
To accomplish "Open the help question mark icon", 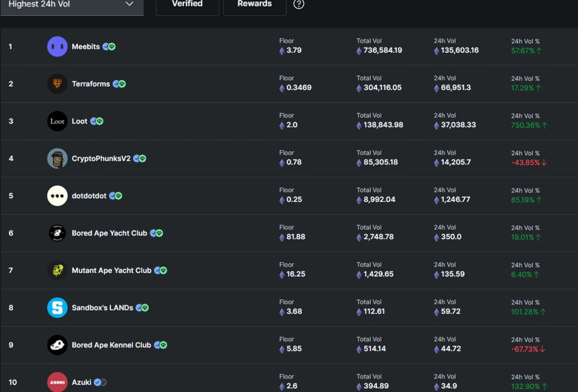I will (x=299, y=4).
